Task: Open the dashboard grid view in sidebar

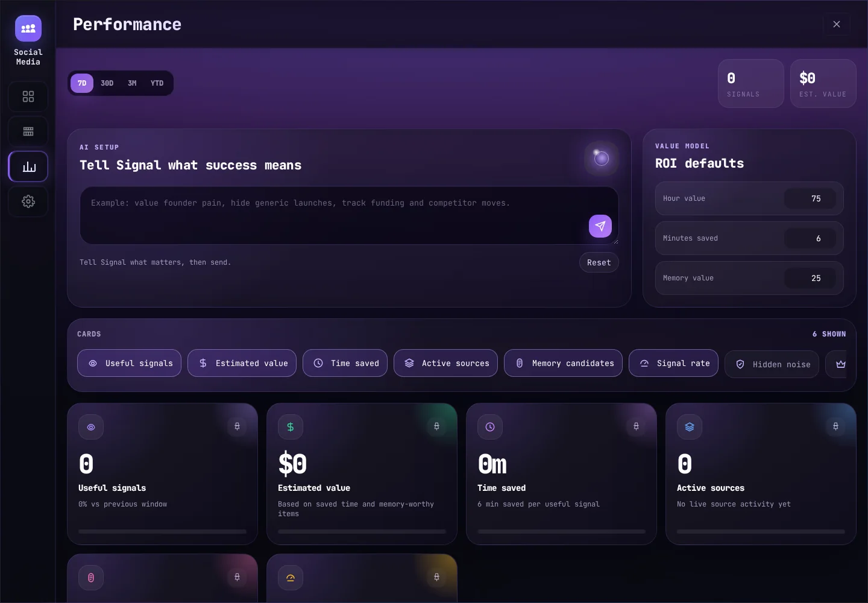Action: pos(28,96)
